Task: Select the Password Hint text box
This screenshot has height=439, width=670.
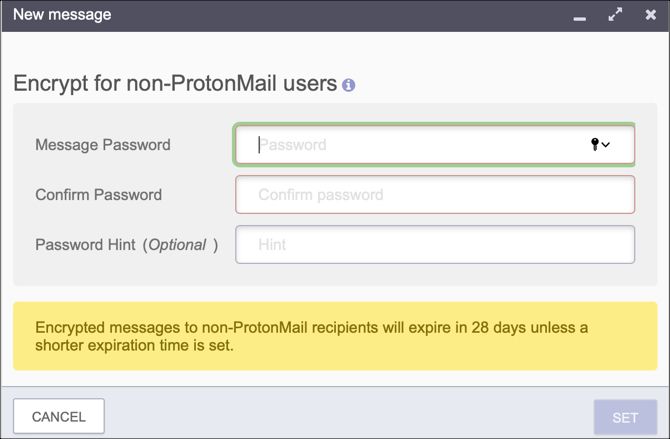Action: click(435, 244)
